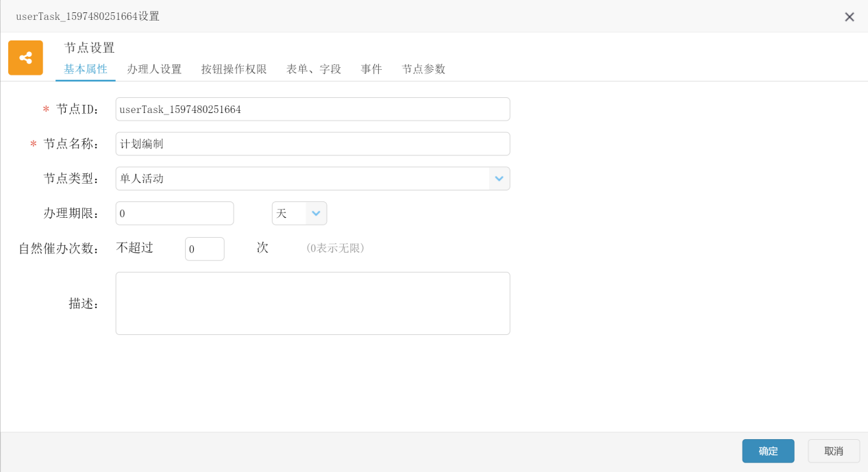
Task: Click the 办理期限 field label
Action: pyautogui.click(x=71, y=213)
